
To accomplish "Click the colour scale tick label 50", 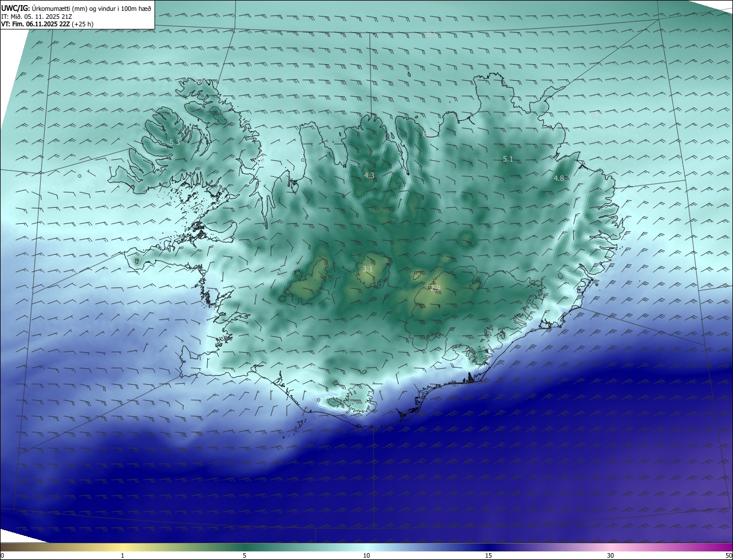I will click(x=729, y=555).
